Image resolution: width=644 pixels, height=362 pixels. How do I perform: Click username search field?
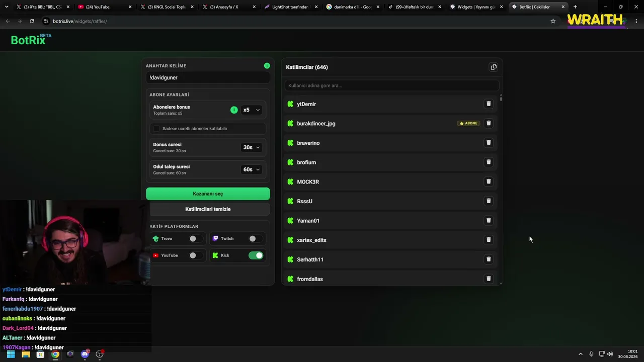(x=391, y=85)
